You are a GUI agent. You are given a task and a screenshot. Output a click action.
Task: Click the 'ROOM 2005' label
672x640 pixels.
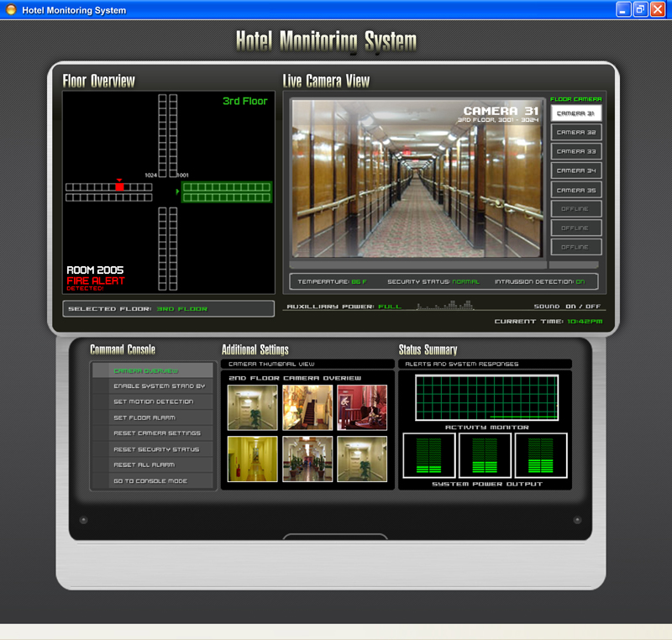pos(95,270)
